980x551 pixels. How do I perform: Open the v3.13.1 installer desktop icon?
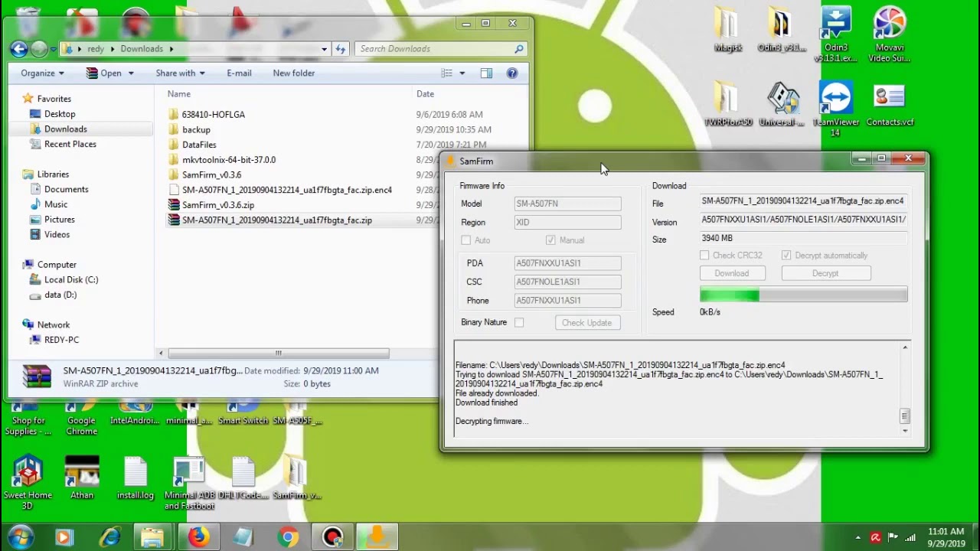pyautogui.click(x=835, y=35)
